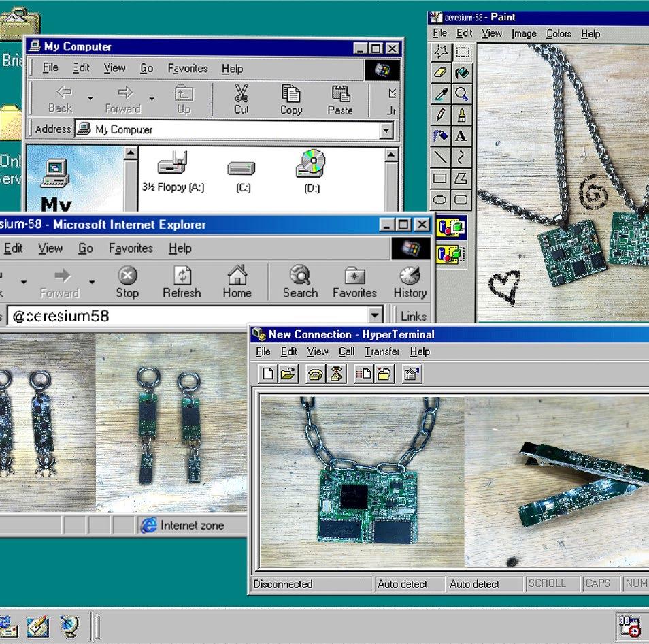The height and width of the screenshot is (644, 649).
Task: Click Stop in Internet Explorer toolbar
Action: [x=127, y=282]
